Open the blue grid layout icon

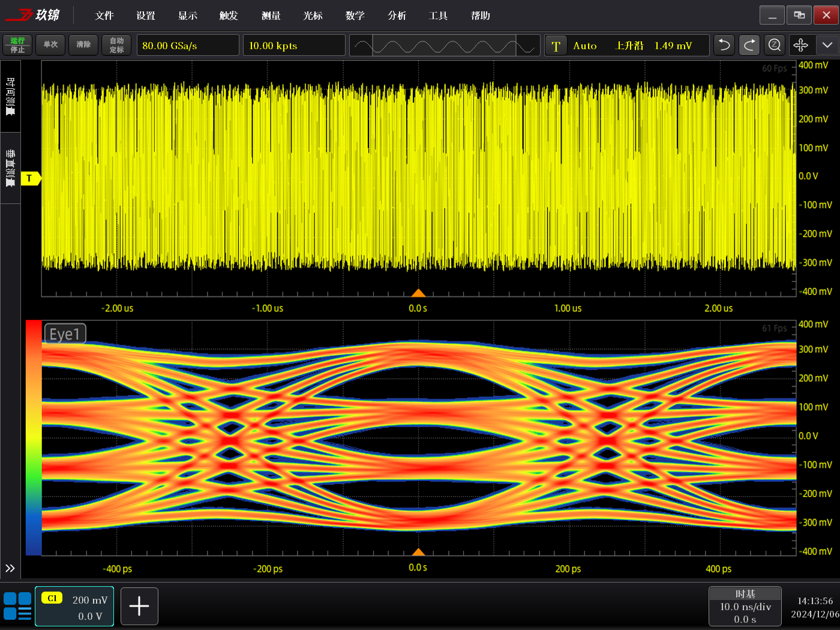(x=17, y=606)
